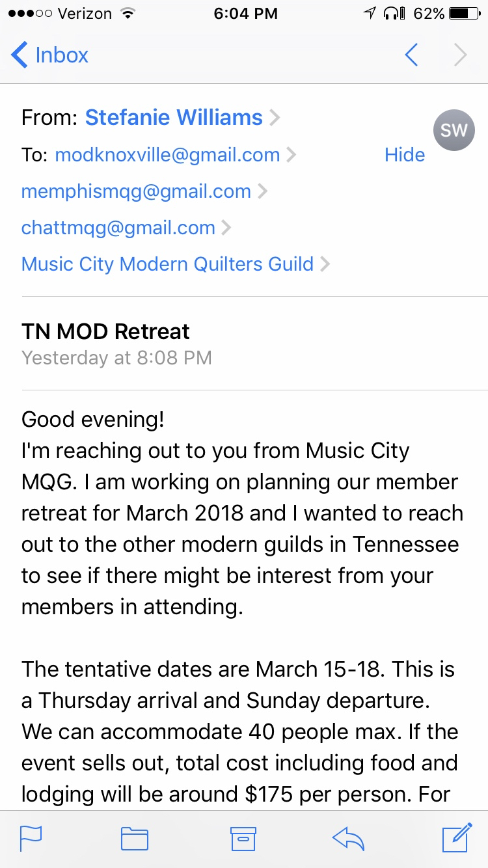Viewport: 488px width, 868px height.
Task: Go back to Inbox
Action: tap(50, 55)
